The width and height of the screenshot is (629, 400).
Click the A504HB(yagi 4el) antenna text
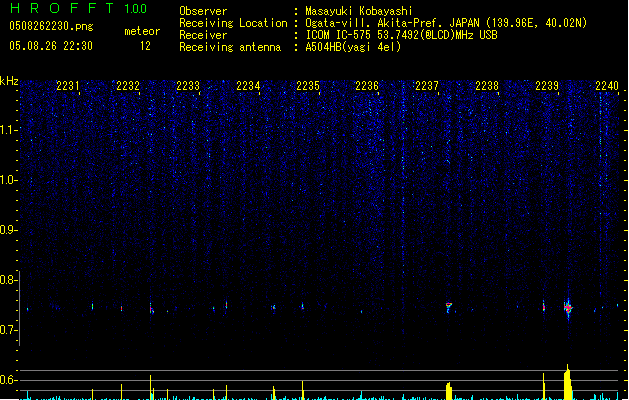click(353, 47)
